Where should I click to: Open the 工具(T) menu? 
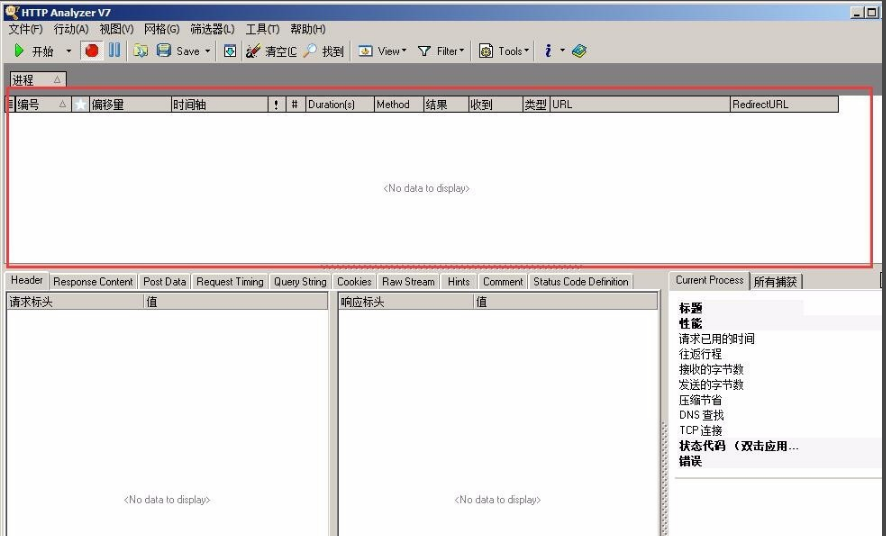(262, 29)
